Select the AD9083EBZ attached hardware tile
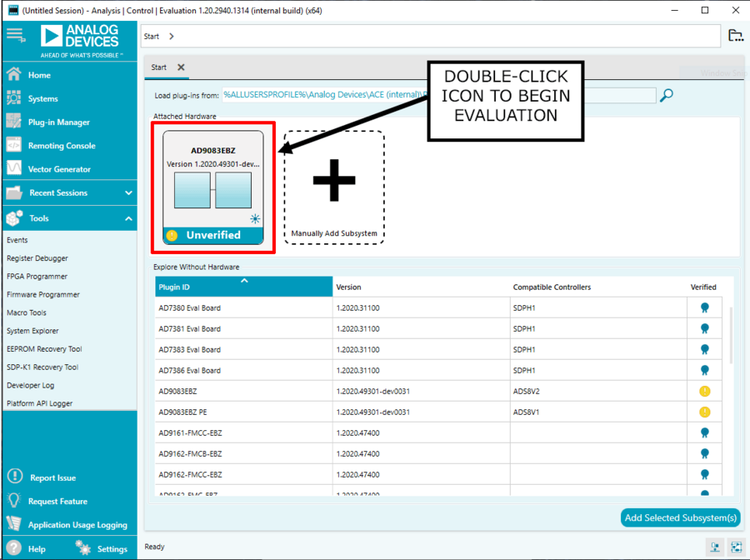 click(212, 187)
